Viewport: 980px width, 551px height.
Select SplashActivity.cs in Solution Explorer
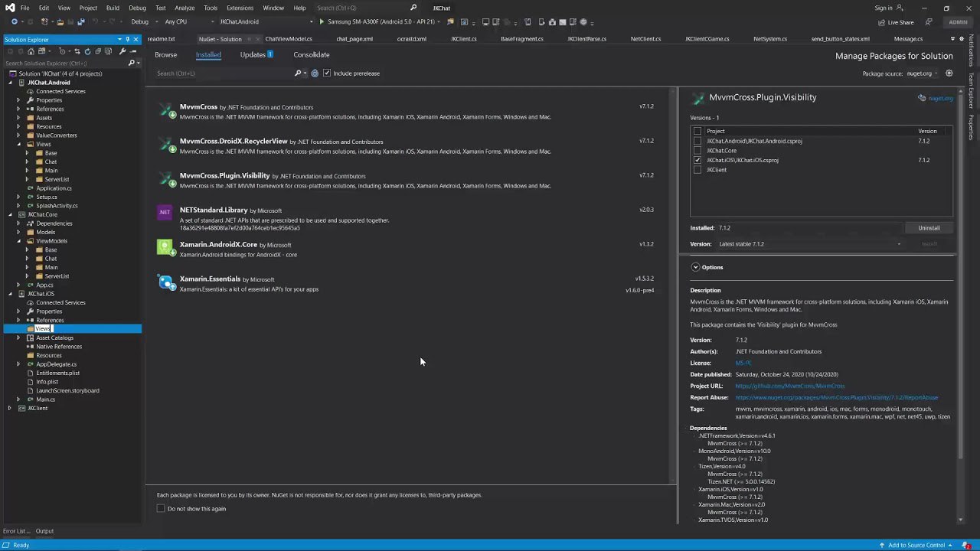click(57, 206)
